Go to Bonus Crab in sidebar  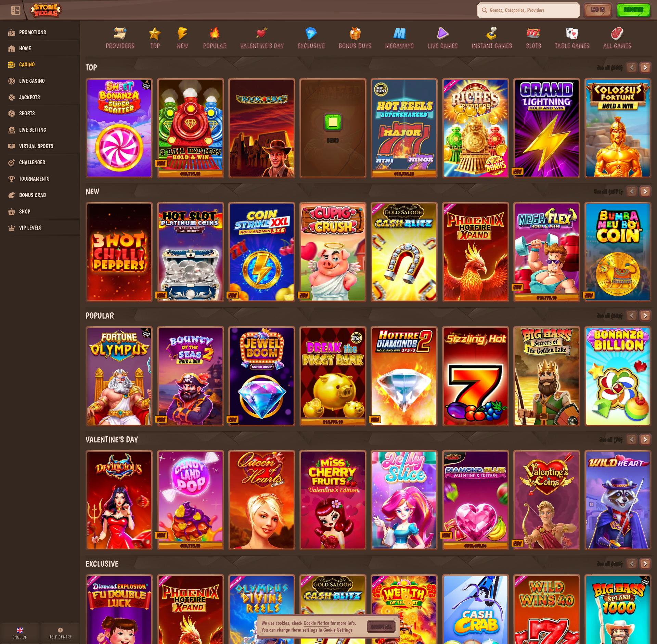32,195
